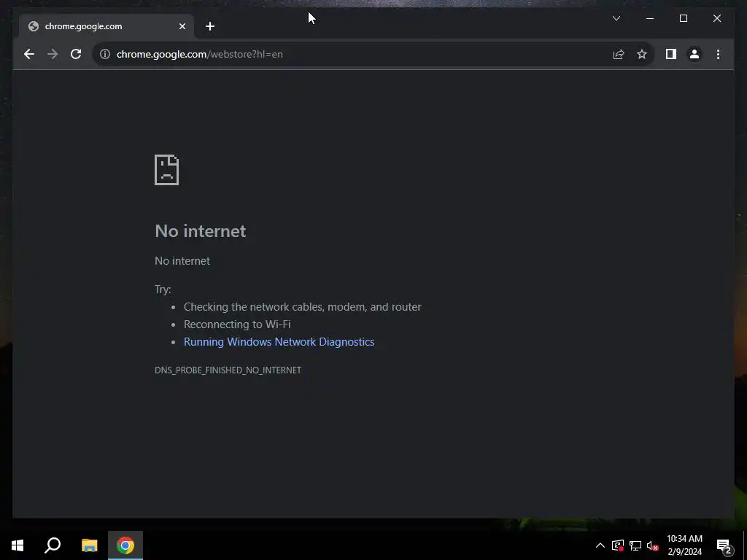Click the greyed forward arrow in Chrome

pyautogui.click(x=53, y=54)
